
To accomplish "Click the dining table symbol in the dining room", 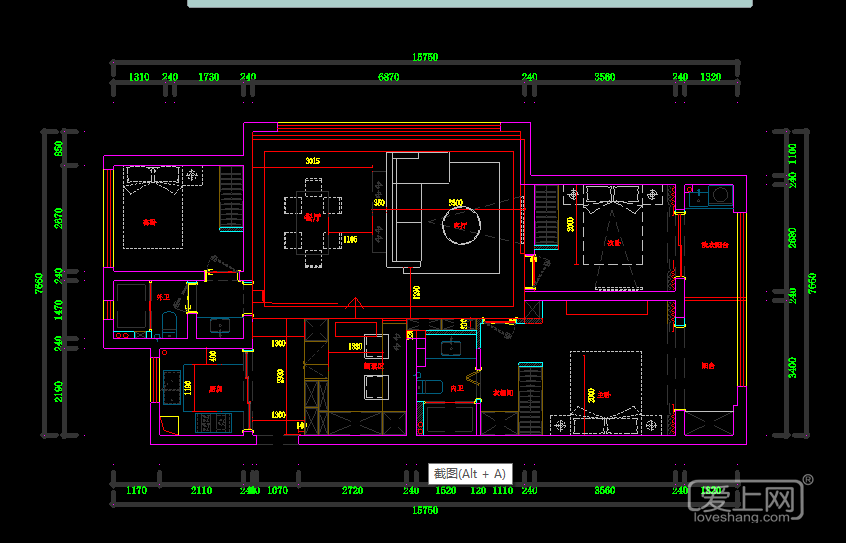I will point(313,222).
